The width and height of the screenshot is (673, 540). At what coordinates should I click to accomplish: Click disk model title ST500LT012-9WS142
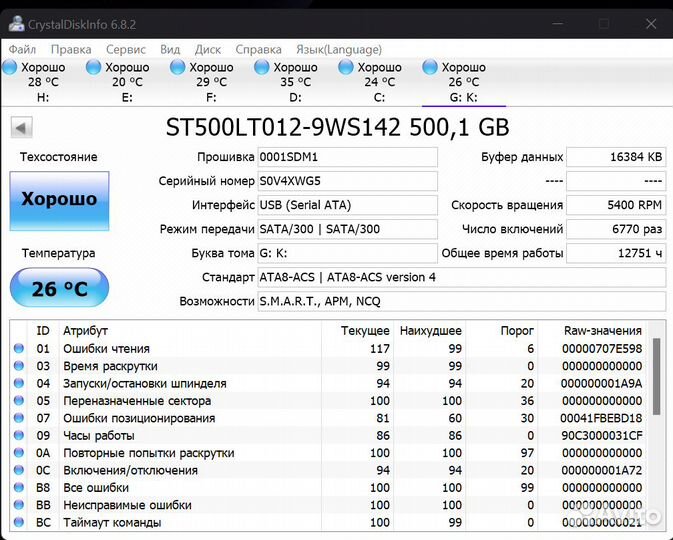point(283,127)
